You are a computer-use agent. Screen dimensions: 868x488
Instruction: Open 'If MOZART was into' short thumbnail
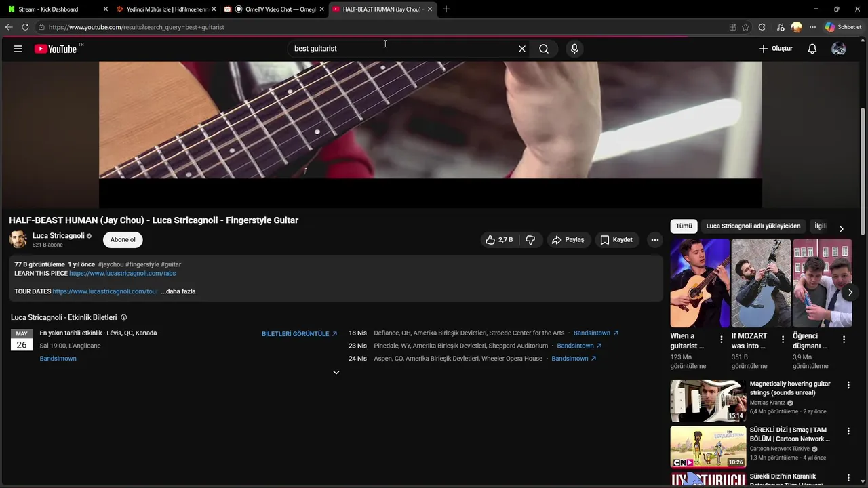click(x=761, y=283)
